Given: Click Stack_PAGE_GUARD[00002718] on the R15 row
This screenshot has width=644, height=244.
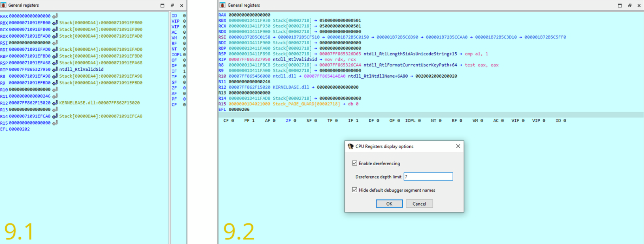Looking at the screenshot, I should pyautogui.click(x=306, y=104).
